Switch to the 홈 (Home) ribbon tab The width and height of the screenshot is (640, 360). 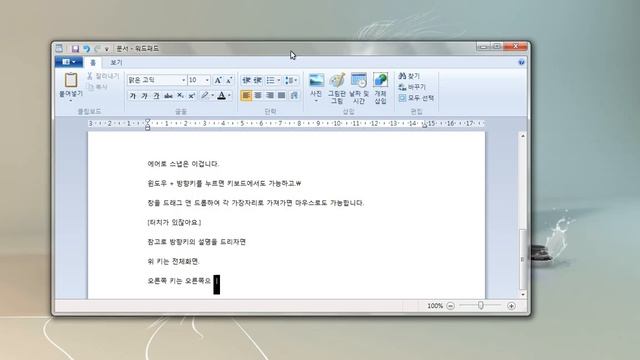(93, 62)
